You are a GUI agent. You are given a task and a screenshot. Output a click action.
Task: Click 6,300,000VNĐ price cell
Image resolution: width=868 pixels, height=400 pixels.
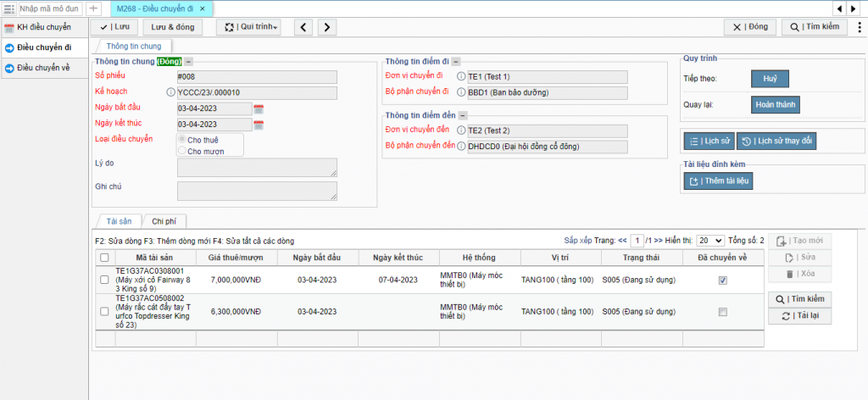[x=236, y=312]
